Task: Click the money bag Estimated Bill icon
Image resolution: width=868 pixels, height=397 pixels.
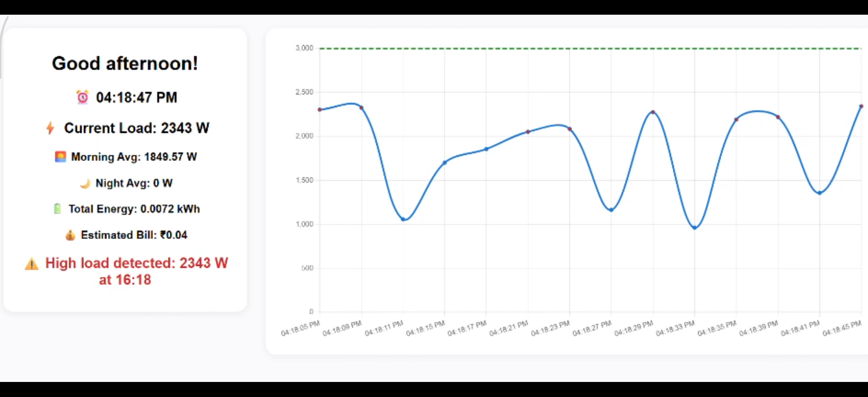Action: click(70, 235)
